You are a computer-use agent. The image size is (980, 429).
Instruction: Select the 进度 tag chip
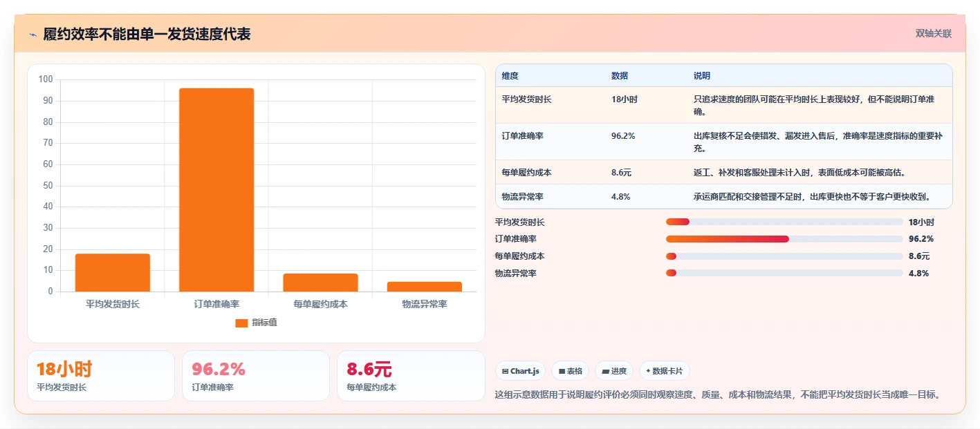614,371
